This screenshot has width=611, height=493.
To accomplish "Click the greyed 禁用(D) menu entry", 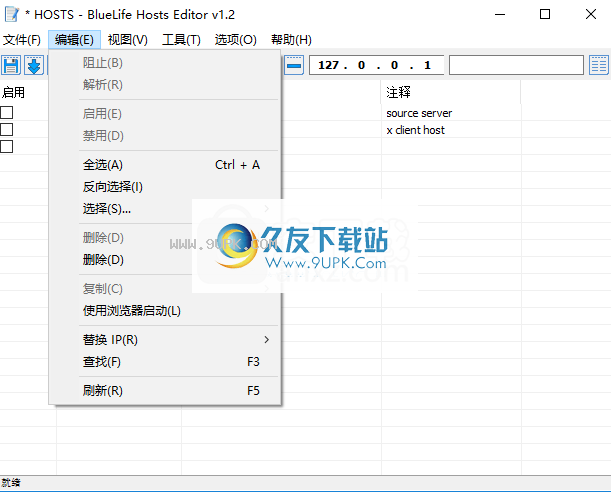I will pos(165,136).
